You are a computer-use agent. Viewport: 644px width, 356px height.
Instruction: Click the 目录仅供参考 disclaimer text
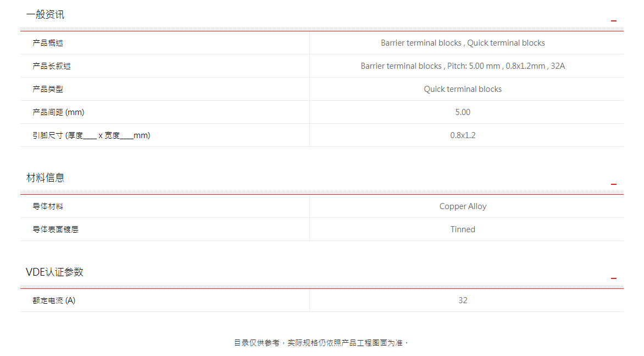[x=321, y=343]
